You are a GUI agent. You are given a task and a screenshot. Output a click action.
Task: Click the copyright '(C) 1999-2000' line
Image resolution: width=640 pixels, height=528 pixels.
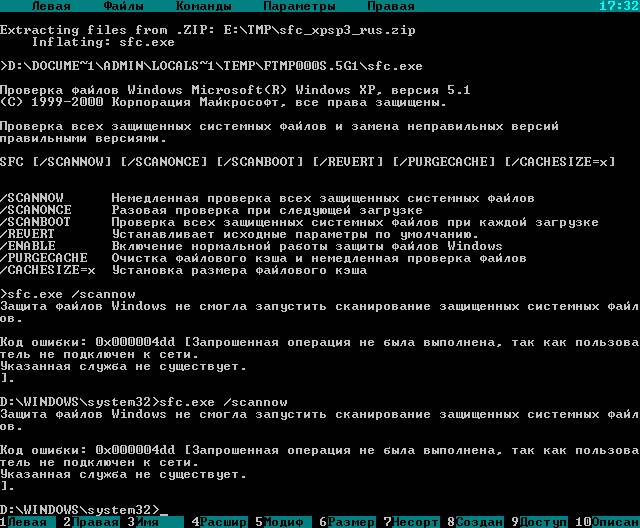tap(223, 102)
